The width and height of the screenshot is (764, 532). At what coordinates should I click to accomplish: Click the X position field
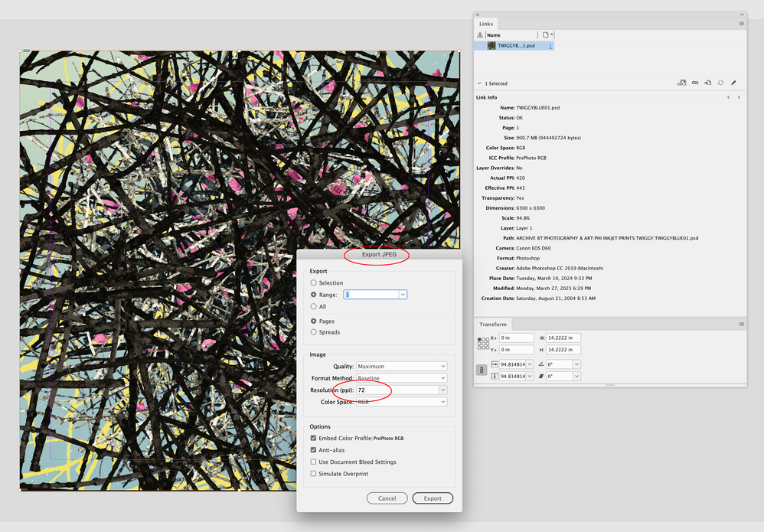(517, 338)
